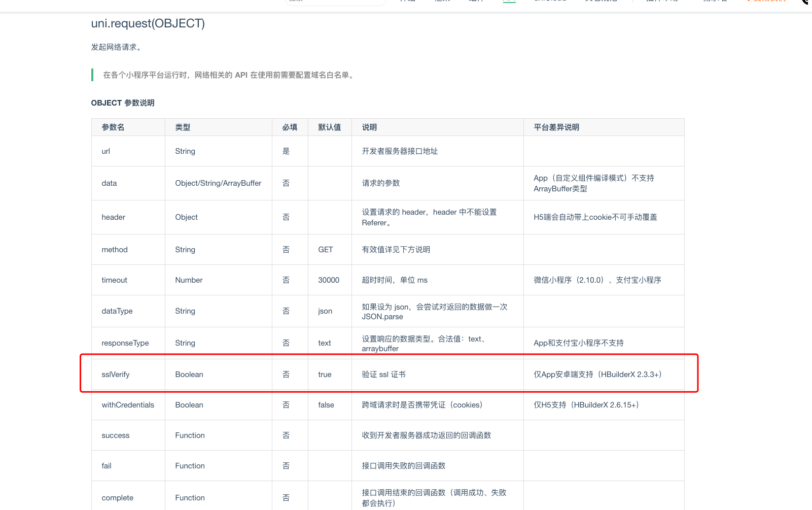The width and height of the screenshot is (812, 510).
Task: Click 'Object' type in header row
Action: click(186, 217)
